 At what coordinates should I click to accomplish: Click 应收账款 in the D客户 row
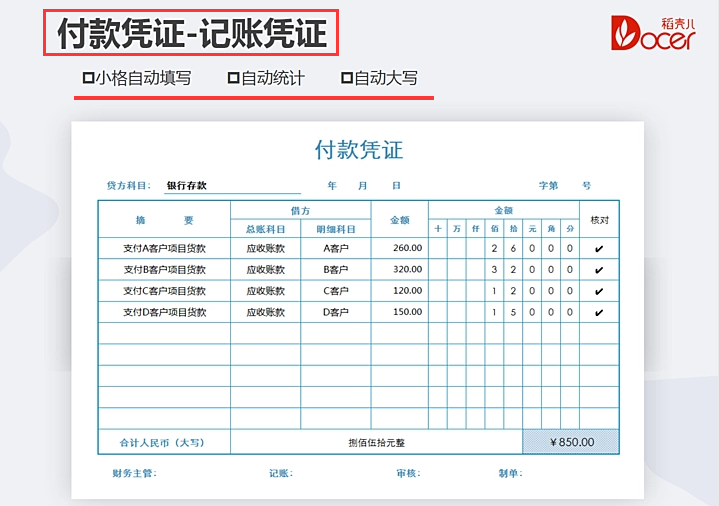(265, 312)
